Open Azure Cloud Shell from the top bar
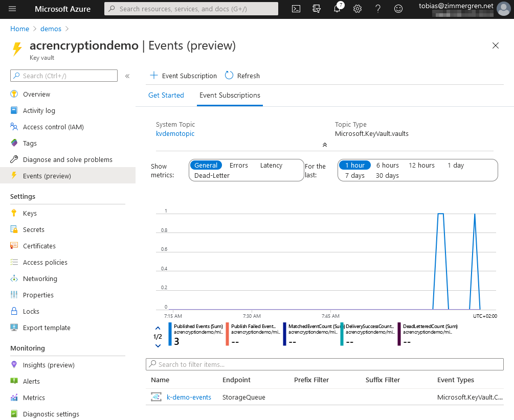Image resolution: width=514 pixels, height=420 pixels. (296, 9)
